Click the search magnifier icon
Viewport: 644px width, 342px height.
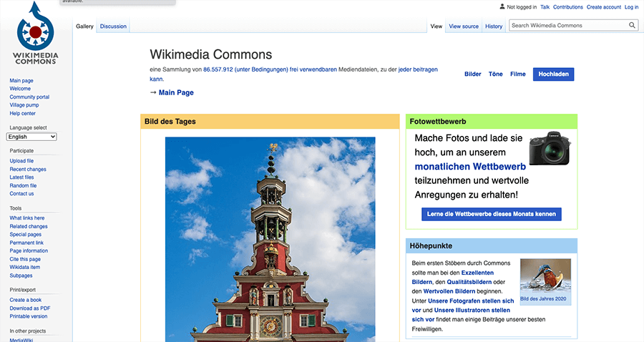632,26
